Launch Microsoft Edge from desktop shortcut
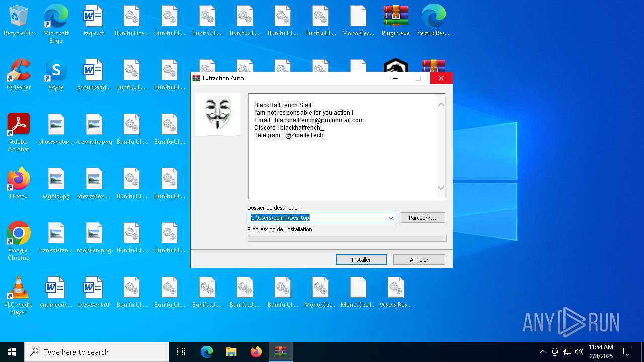 point(56,24)
